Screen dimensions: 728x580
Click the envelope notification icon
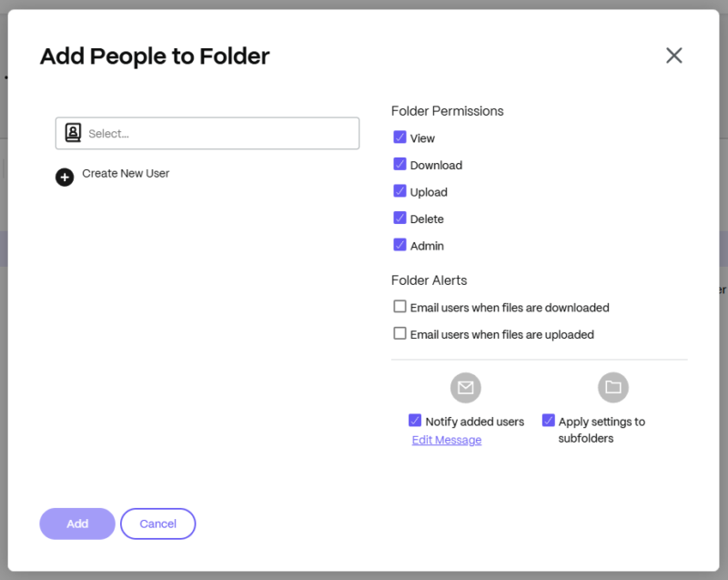click(x=465, y=387)
